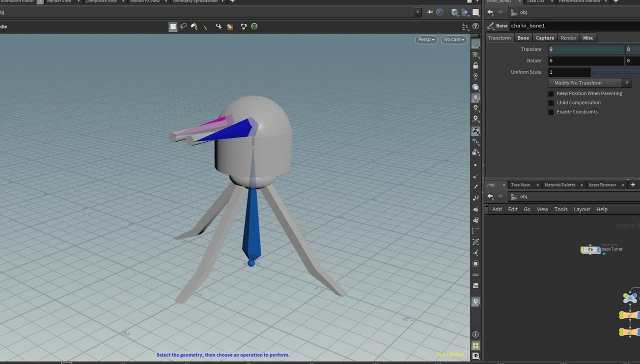Toggle the point numbers '12' icon
640x364 pixels.
tap(475, 198)
